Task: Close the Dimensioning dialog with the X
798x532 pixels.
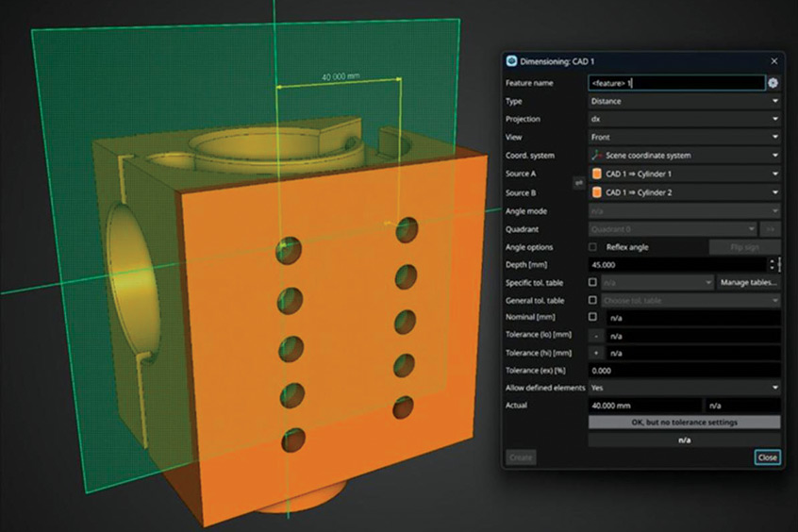Action: (774, 62)
